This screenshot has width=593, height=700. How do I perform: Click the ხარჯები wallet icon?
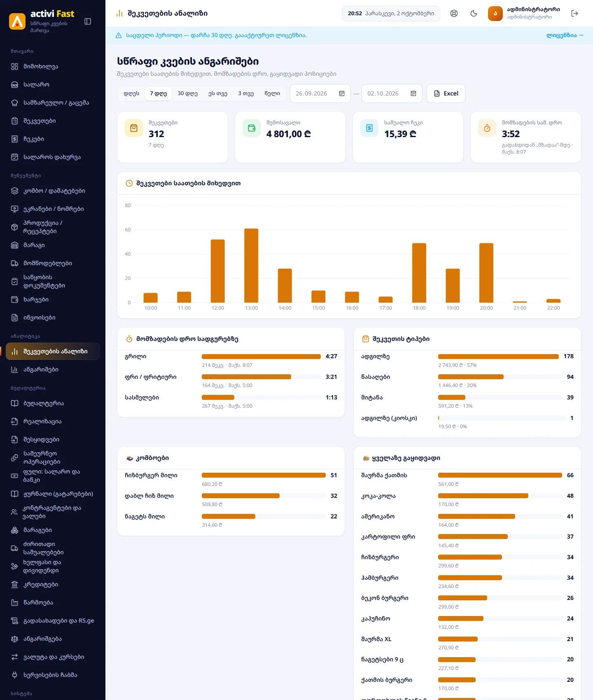14,300
